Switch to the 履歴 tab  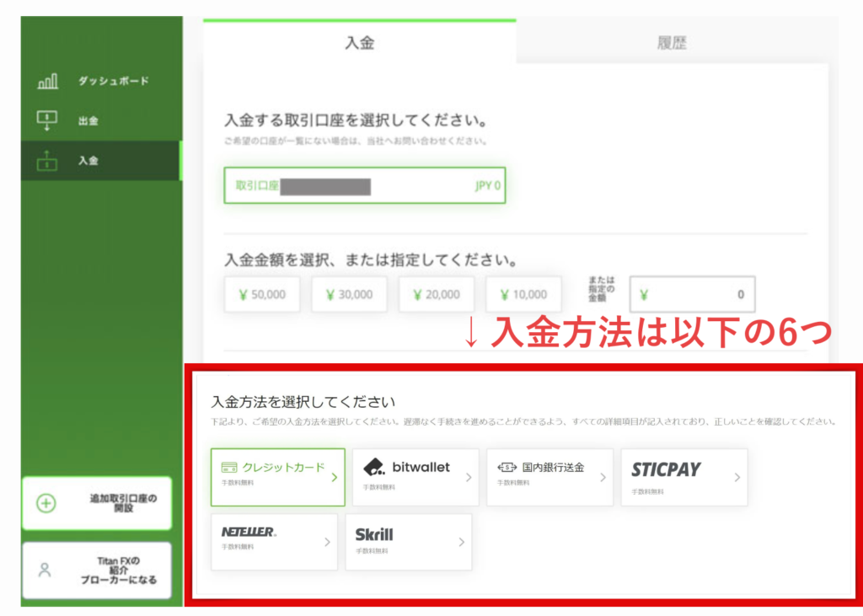672,42
